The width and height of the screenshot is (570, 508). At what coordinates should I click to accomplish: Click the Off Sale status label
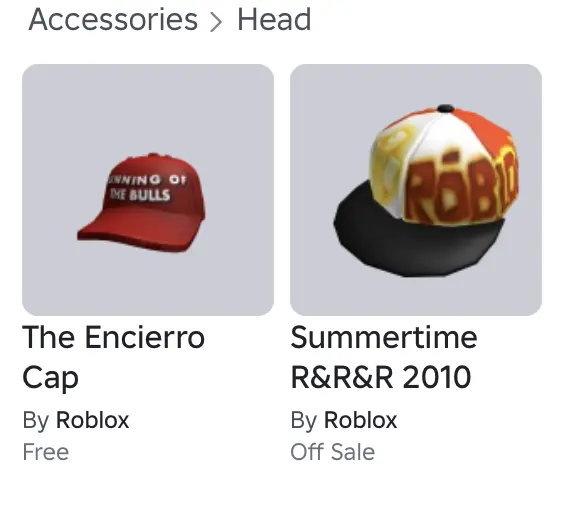pos(333,452)
